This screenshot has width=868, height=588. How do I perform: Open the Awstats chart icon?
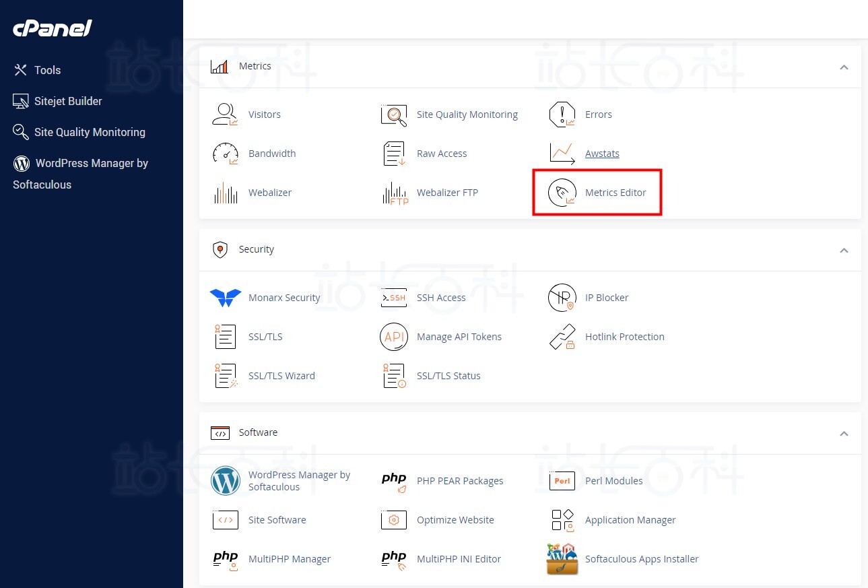562,154
